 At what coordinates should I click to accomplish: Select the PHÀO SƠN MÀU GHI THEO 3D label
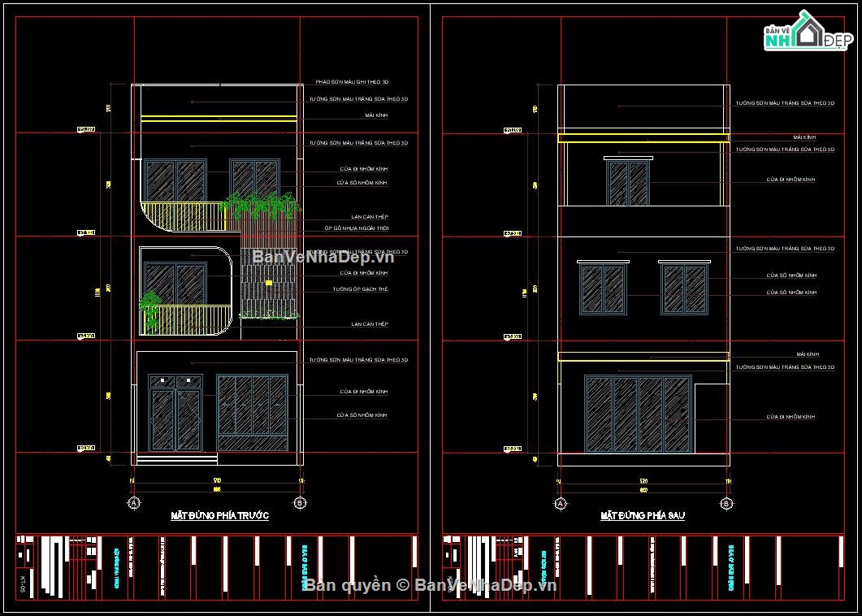pyautogui.click(x=352, y=82)
